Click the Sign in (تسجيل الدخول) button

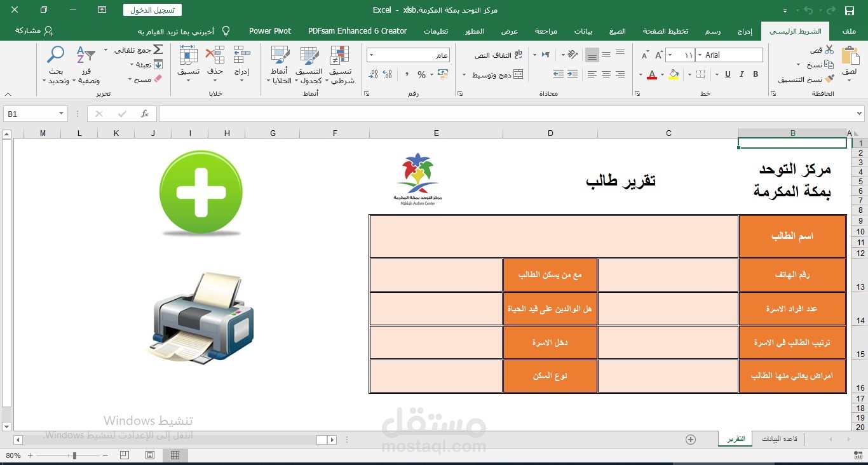[153, 10]
